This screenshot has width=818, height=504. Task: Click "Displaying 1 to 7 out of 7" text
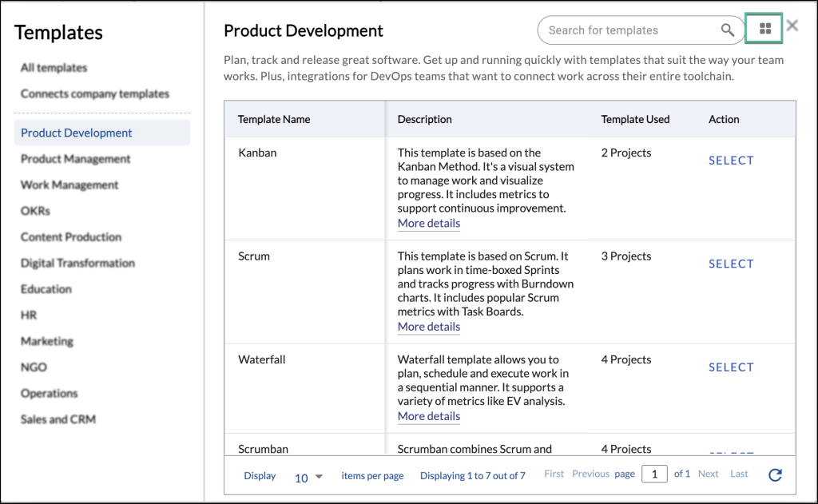pos(473,476)
